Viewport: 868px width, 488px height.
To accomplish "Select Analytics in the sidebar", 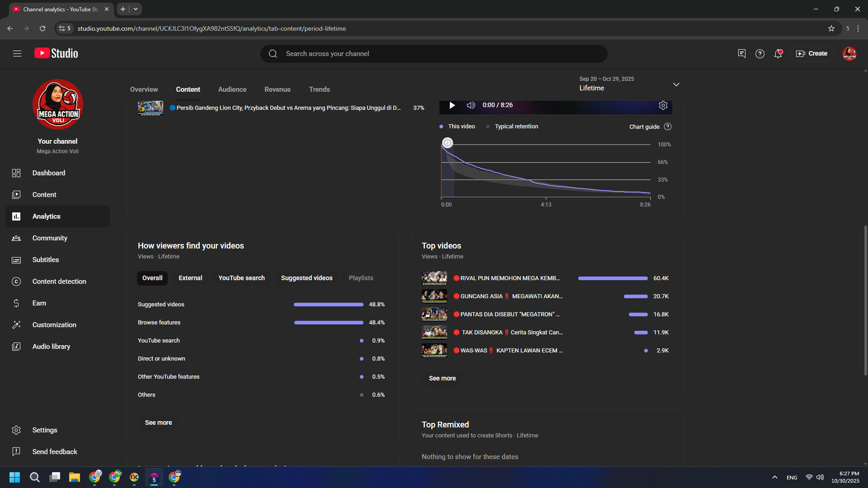I will click(58, 216).
